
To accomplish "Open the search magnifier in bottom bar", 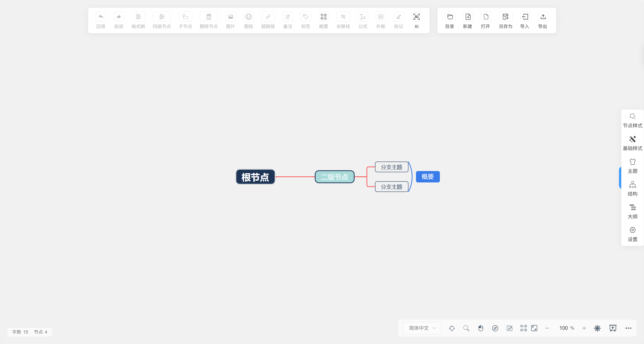I will point(466,328).
